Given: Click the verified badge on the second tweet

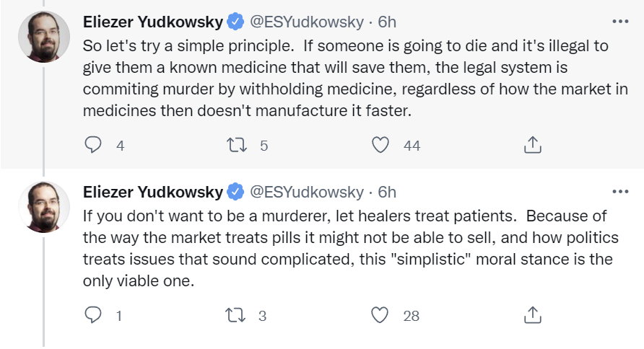Looking at the screenshot, I should click(x=236, y=192).
